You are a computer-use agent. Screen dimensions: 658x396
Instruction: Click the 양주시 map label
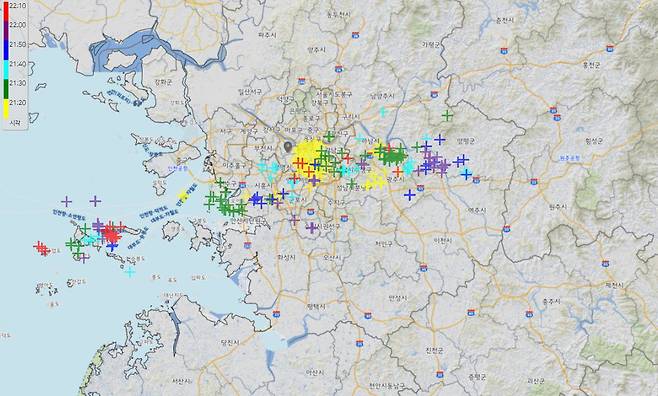click(x=316, y=50)
